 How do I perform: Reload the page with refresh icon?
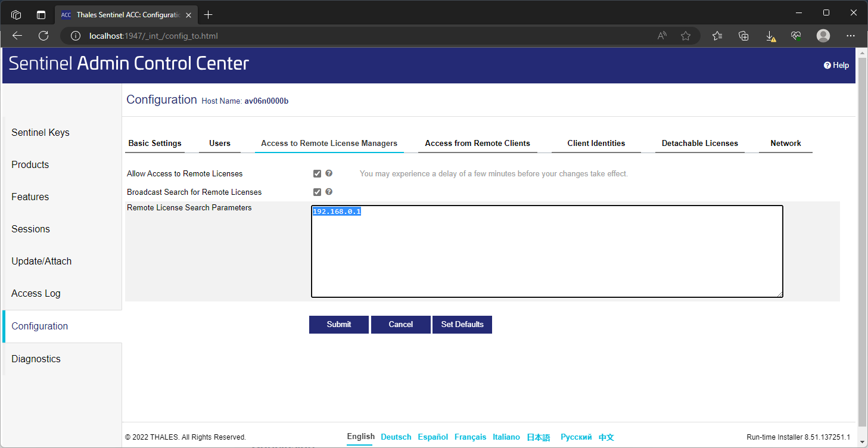coord(43,36)
